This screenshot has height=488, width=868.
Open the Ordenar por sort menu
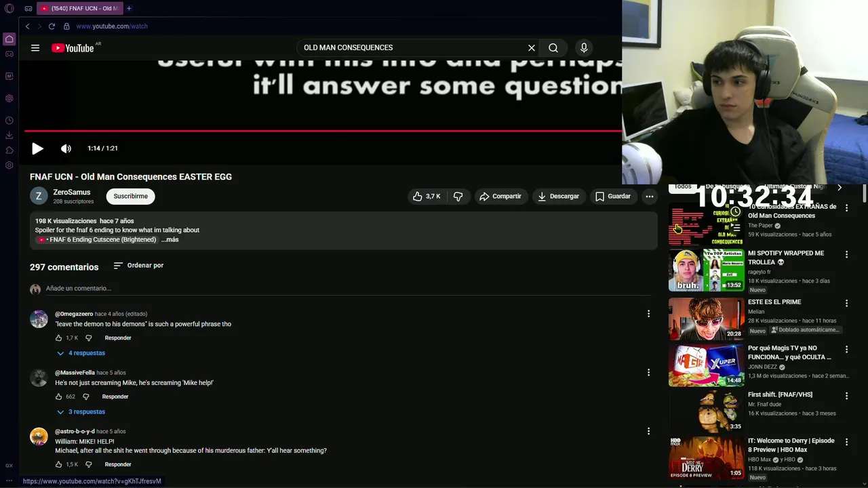[x=138, y=266]
